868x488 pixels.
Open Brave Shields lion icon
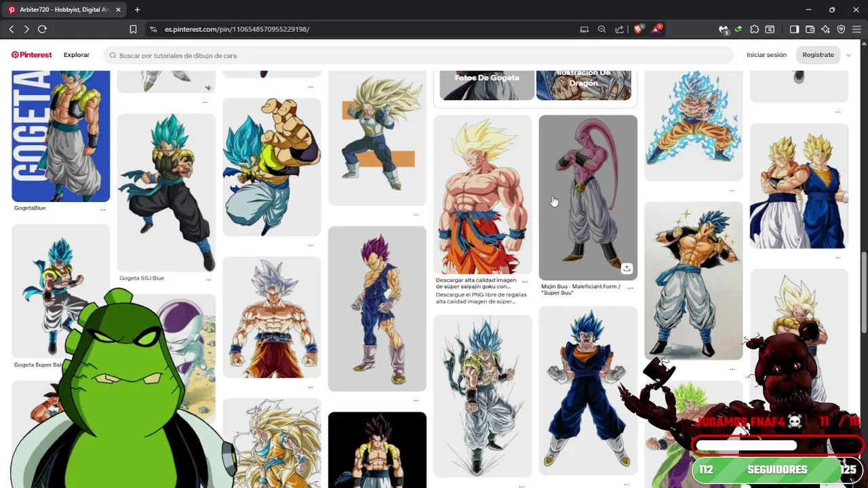(x=639, y=29)
